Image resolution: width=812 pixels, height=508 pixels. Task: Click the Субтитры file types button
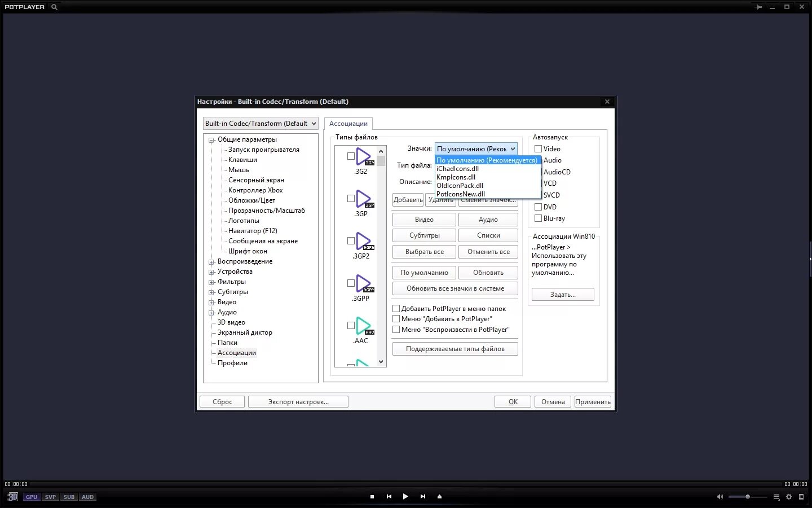click(x=424, y=235)
